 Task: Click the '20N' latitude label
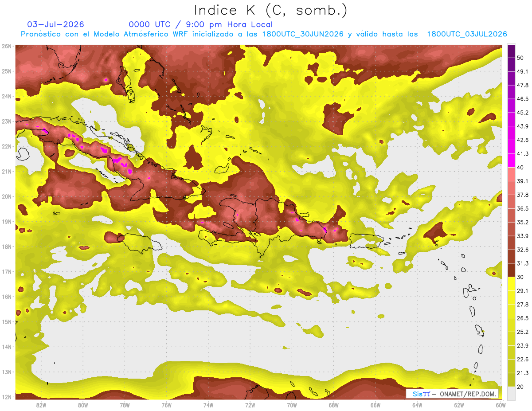[x=7, y=196]
